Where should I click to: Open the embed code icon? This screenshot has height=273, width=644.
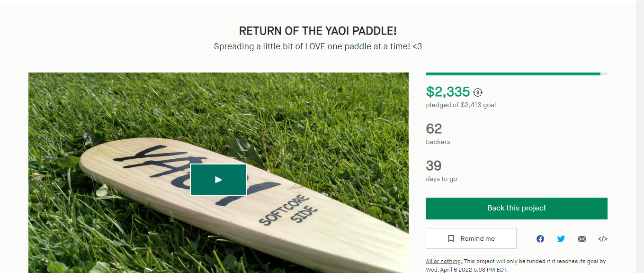(603, 239)
